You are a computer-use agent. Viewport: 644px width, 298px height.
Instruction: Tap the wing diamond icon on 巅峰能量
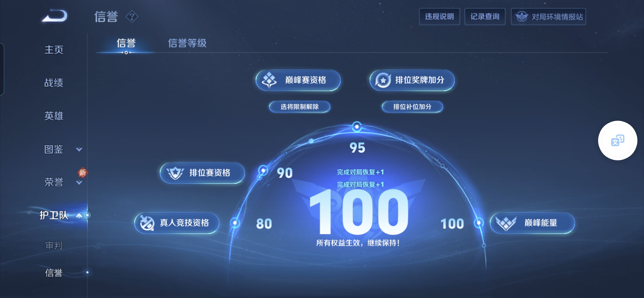click(x=506, y=223)
